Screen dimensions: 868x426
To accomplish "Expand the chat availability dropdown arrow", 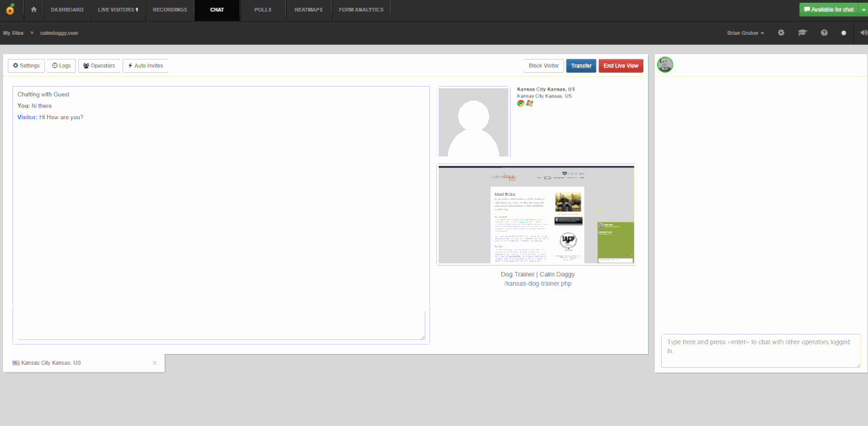I will [862, 10].
